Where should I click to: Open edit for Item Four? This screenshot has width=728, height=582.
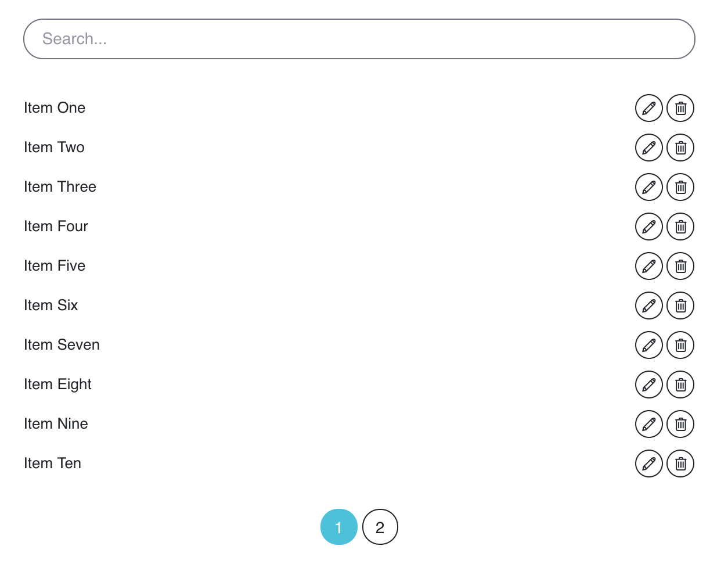(x=648, y=227)
